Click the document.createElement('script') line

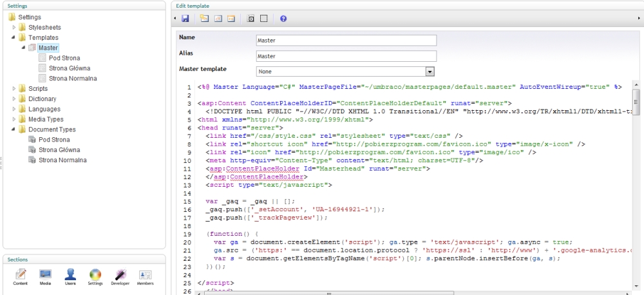(x=393, y=242)
